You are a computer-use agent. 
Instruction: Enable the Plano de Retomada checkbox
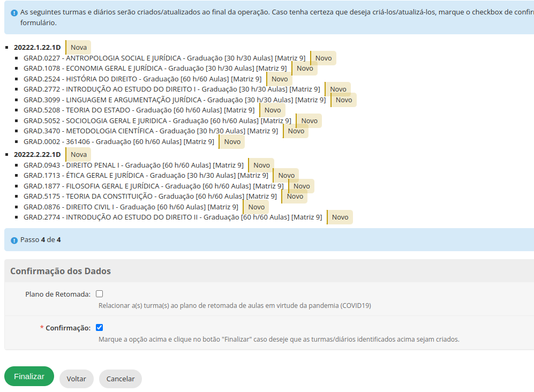coord(100,294)
